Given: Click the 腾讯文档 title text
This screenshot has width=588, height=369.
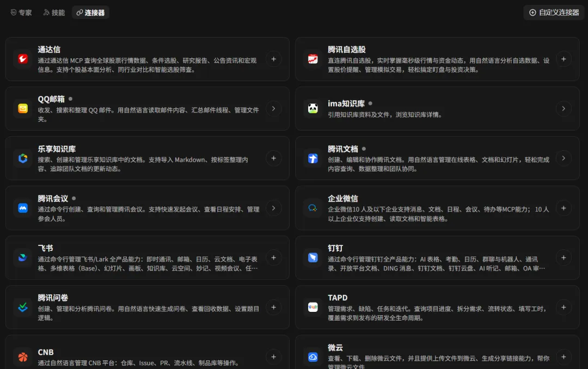Looking at the screenshot, I should 343,149.
